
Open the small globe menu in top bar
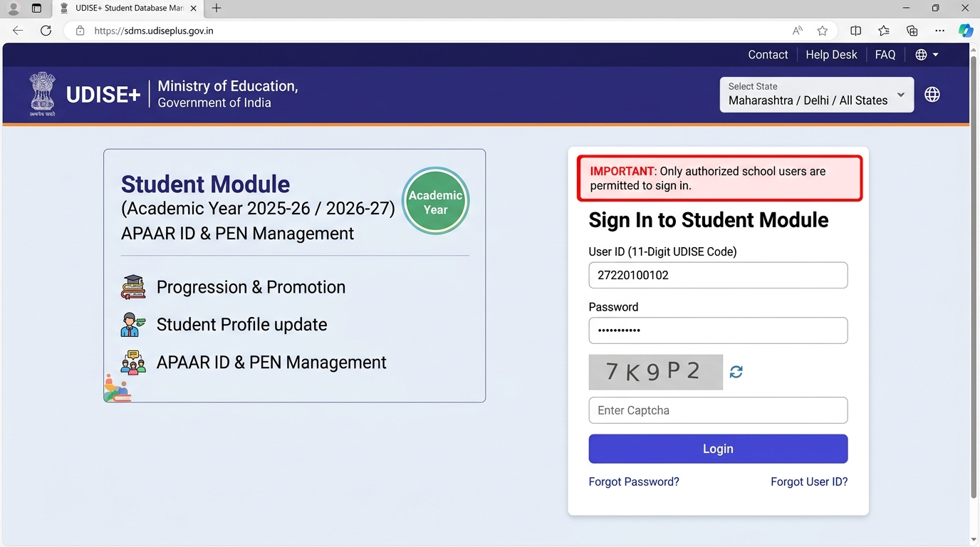pos(927,55)
